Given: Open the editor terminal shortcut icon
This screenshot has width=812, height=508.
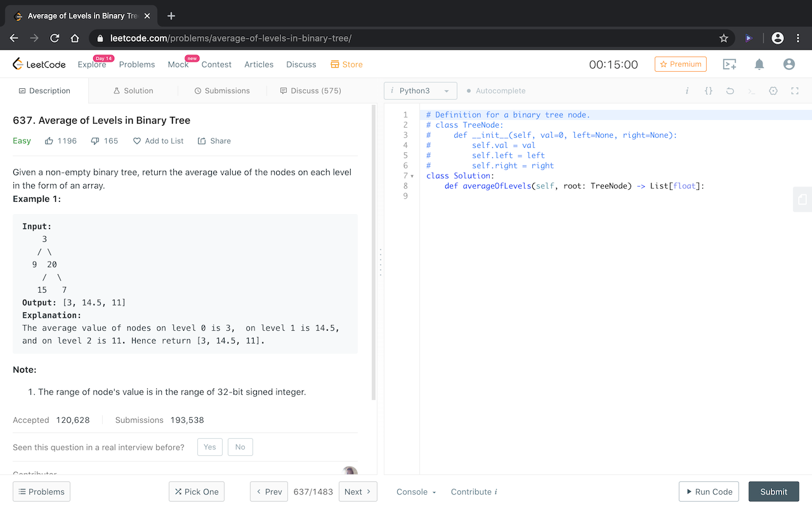Looking at the screenshot, I should [x=752, y=91].
